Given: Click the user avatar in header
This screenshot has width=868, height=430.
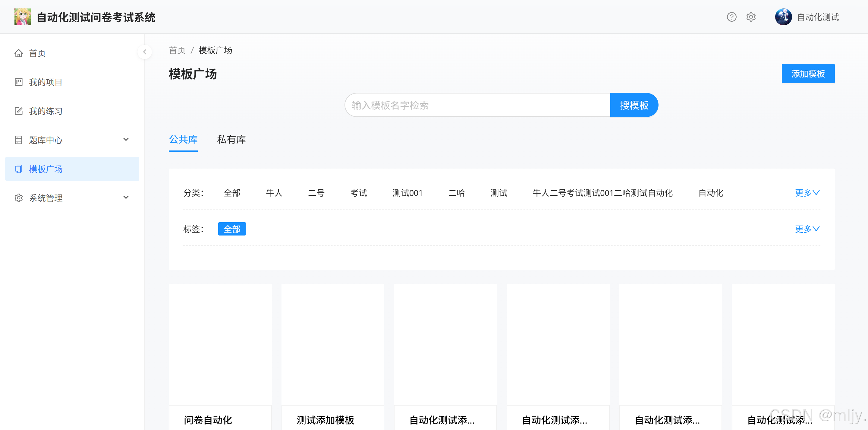Looking at the screenshot, I should (783, 17).
